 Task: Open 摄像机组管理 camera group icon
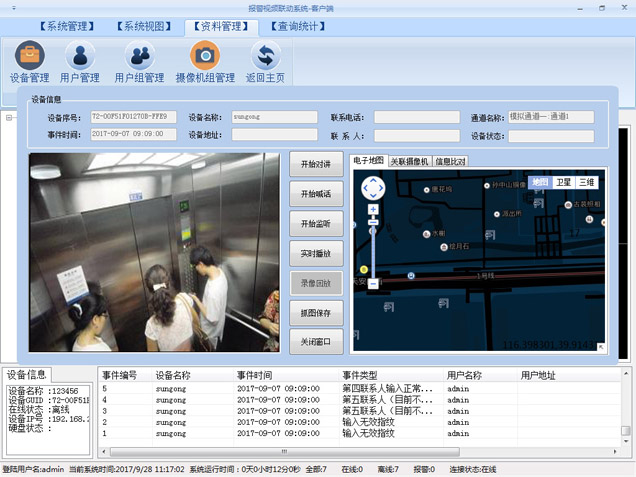click(205, 60)
